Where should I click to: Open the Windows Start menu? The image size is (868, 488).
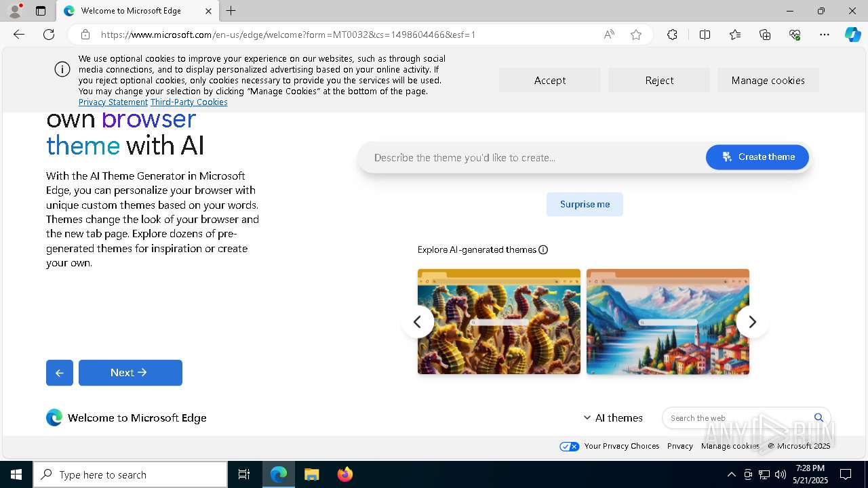click(x=16, y=474)
